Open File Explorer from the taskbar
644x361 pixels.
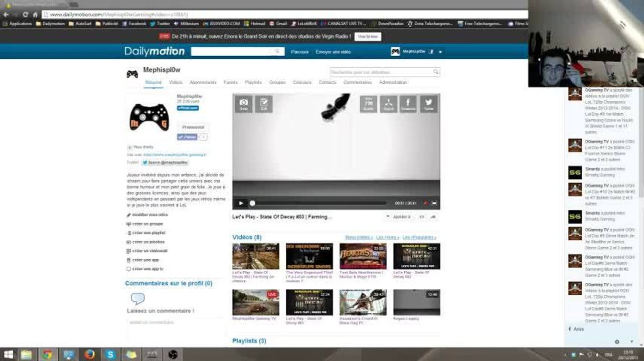pos(26,354)
